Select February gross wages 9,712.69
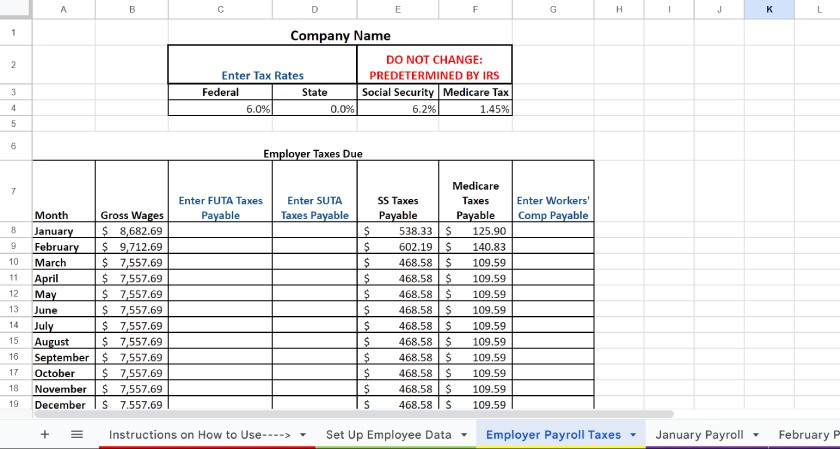840x449 pixels. 132,246
